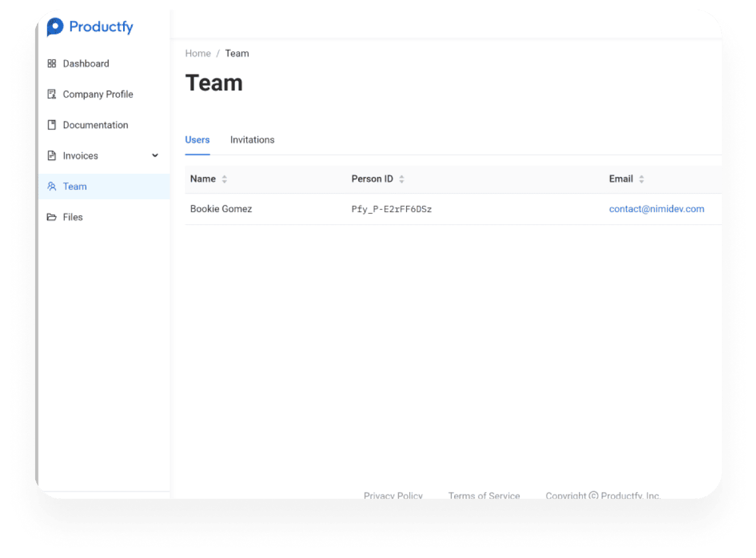Click the Productfy logo icon
The image size is (756, 558).
pyautogui.click(x=55, y=27)
